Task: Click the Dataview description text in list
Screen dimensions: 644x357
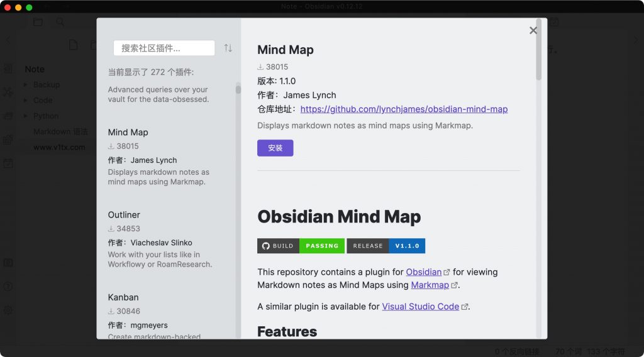Action: (158, 94)
